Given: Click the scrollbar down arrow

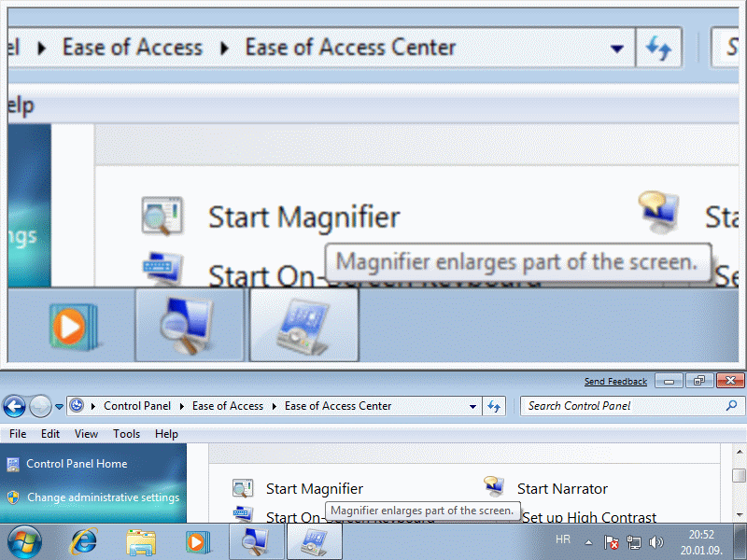Looking at the screenshot, I should tap(739, 515).
